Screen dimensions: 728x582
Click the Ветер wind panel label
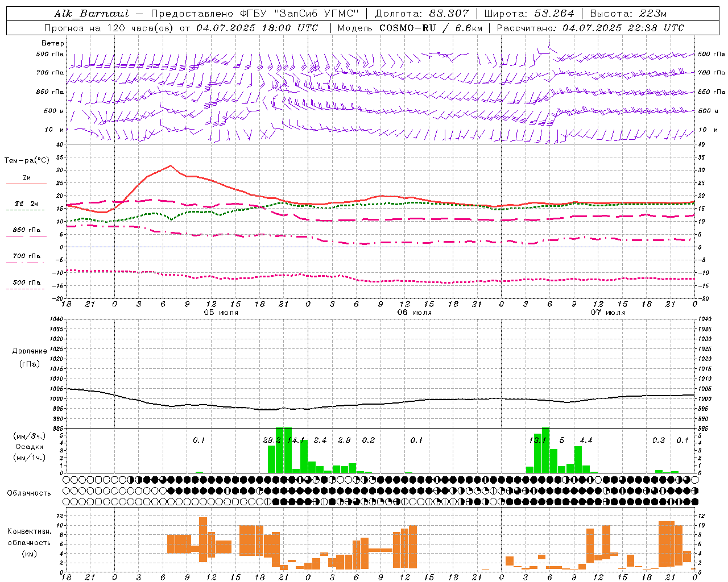click(x=53, y=43)
